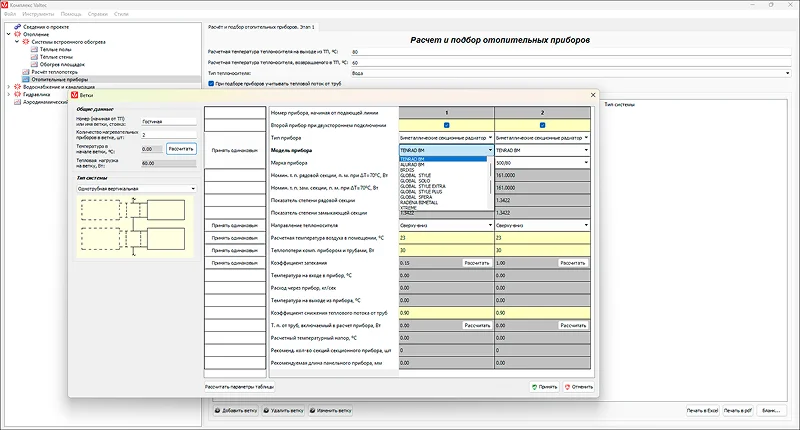Click Печать в Excel button

tap(703, 411)
